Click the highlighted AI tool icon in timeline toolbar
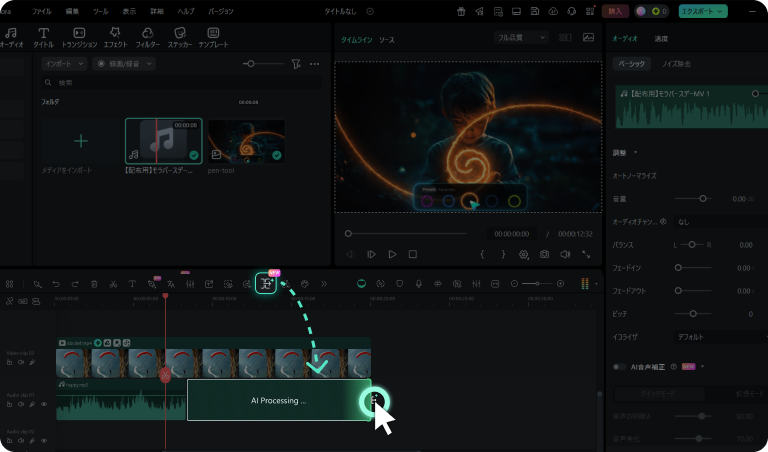768x452 pixels. tap(266, 284)
